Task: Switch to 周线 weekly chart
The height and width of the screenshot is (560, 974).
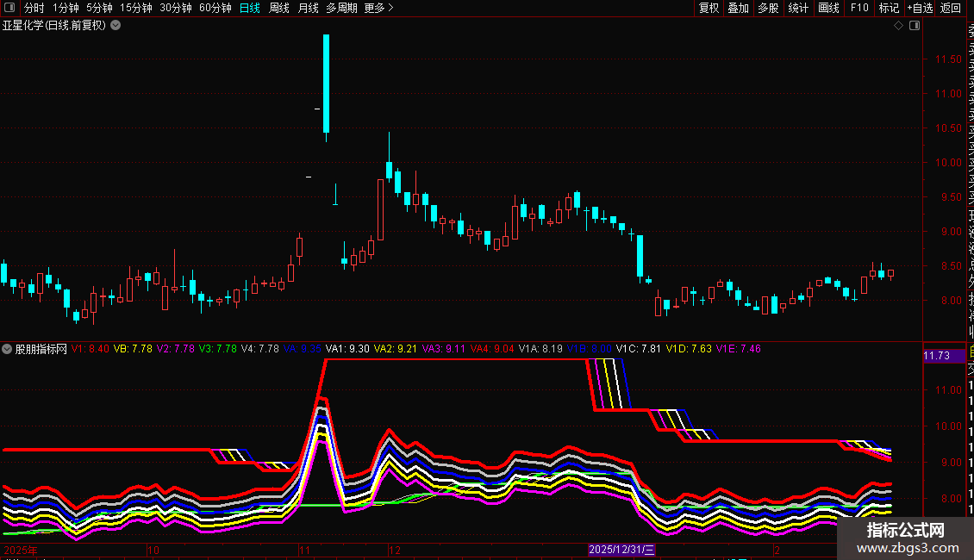Action: click(279, 8)
